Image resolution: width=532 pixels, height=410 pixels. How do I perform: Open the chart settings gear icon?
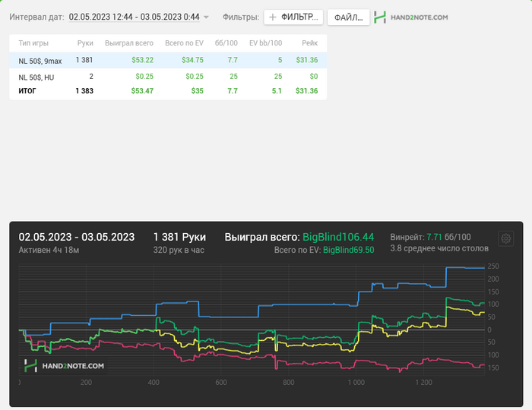coord(505,238)
